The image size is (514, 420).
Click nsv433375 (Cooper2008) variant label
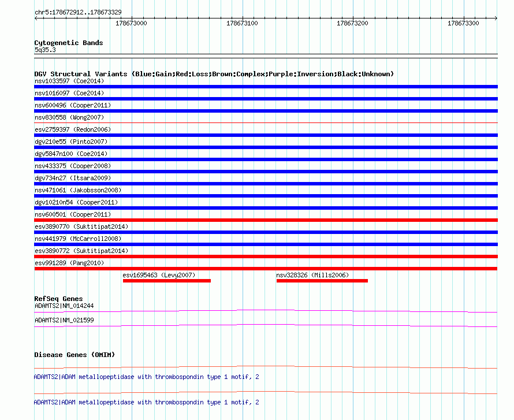(x=73, y=166)
